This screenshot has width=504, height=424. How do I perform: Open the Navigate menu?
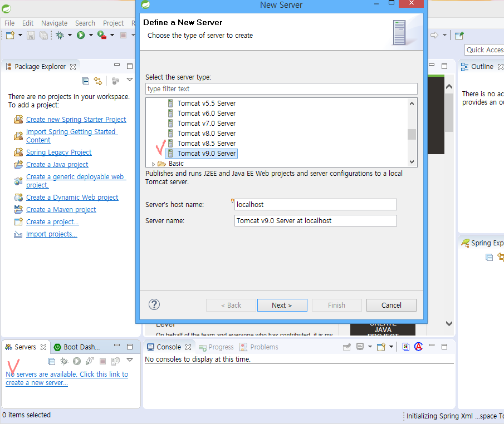point(55,23)
